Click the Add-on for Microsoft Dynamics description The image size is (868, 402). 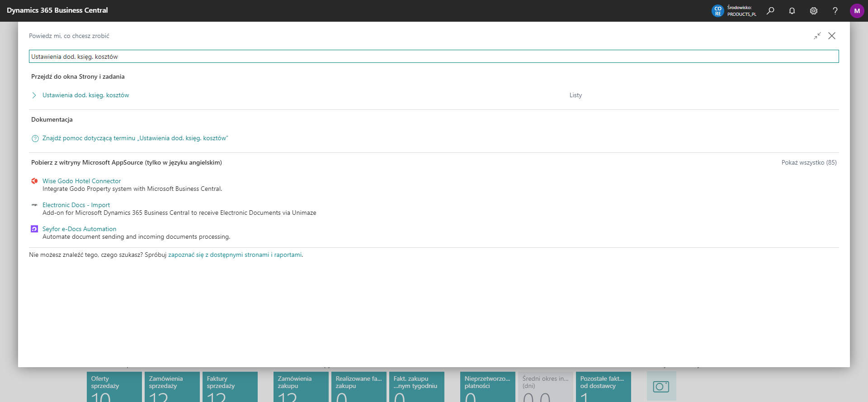click(179, 213)
